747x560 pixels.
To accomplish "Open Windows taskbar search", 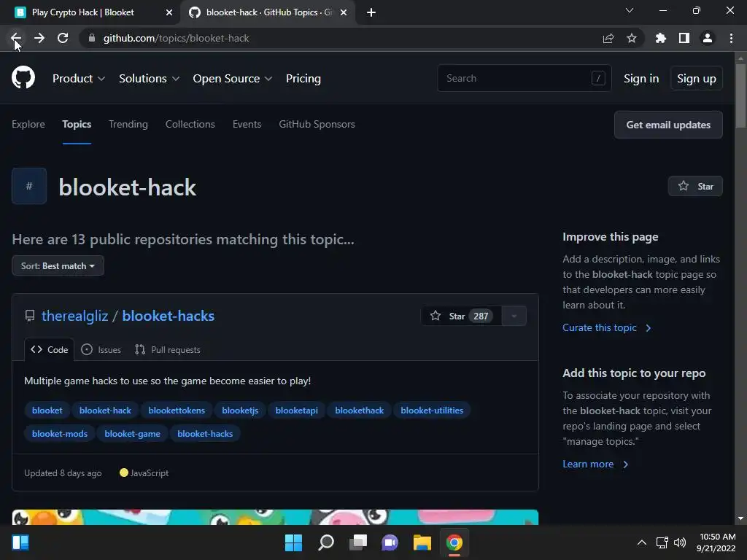I will 326,542.
